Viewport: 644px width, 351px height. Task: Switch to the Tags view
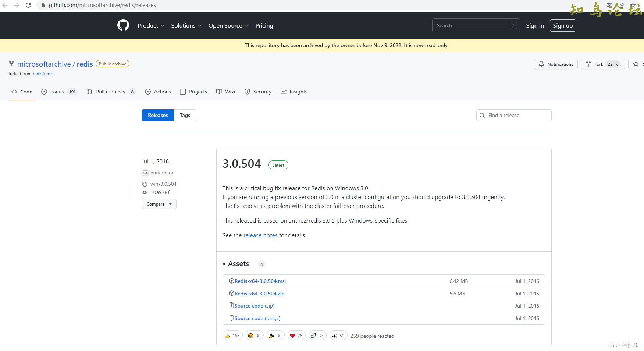pos(185,115)
